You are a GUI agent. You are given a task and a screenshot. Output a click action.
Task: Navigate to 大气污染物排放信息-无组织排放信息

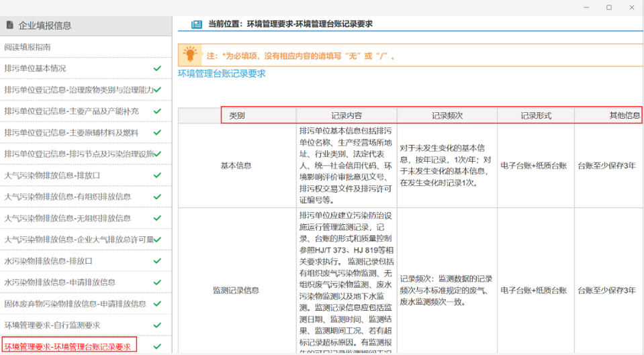pyautogui.click(x=68, y=218)
